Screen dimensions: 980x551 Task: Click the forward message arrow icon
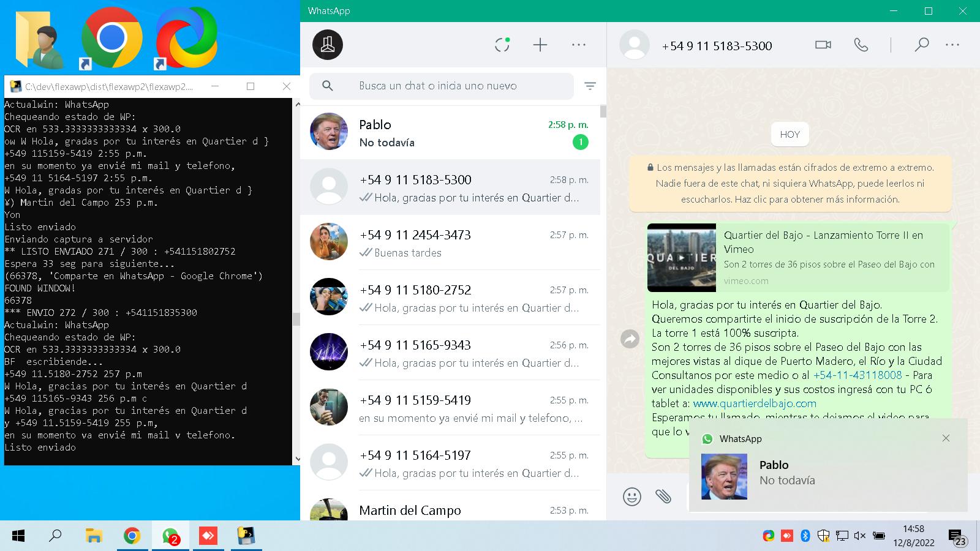[630, 339]
